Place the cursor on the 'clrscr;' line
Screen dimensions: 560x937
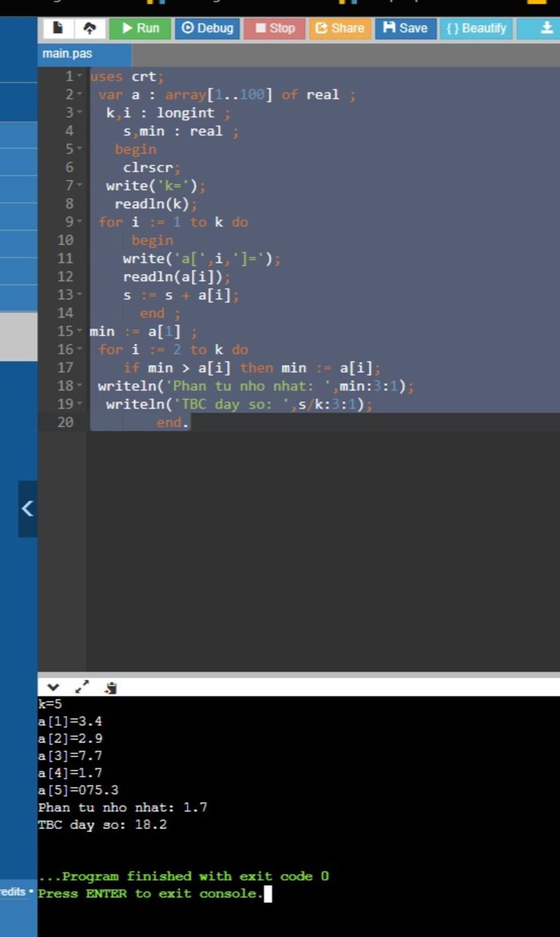(151, 167)
